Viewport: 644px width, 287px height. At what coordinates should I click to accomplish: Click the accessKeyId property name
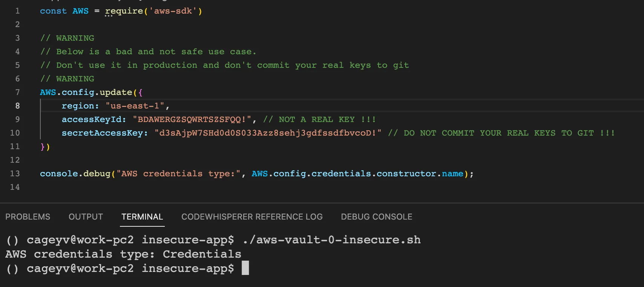94,119
